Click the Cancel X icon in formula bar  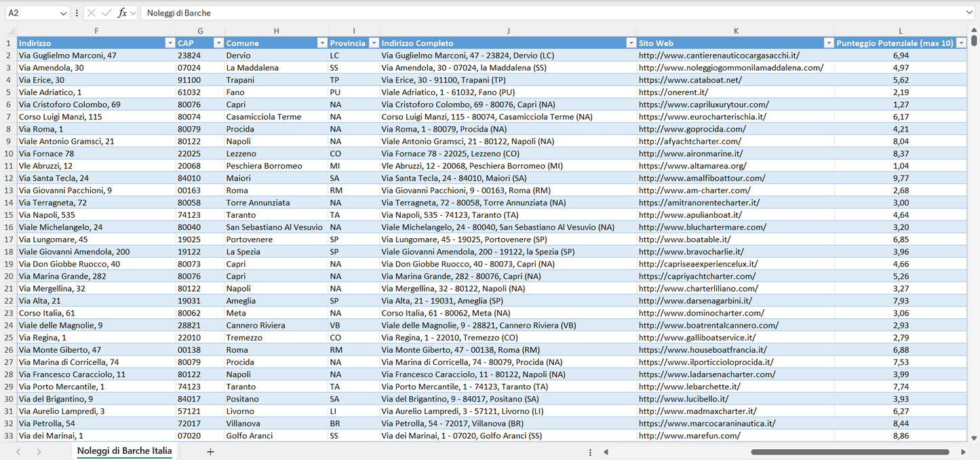92,13
